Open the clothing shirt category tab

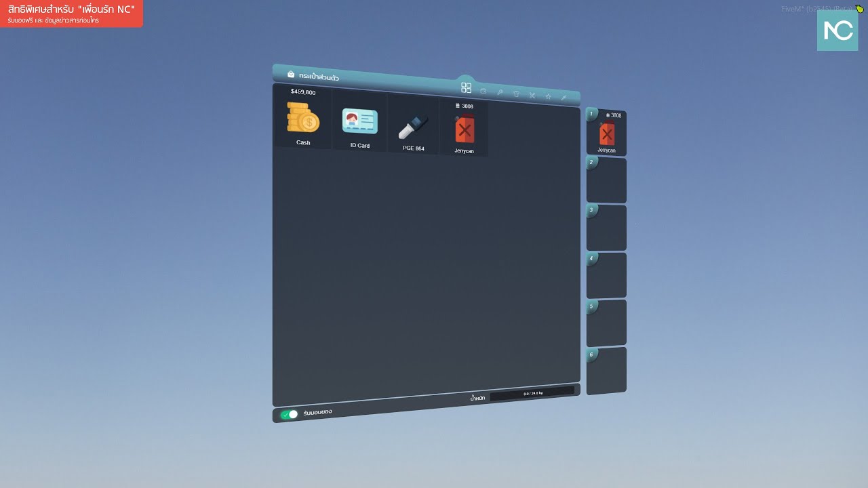(x=516, y=94)
